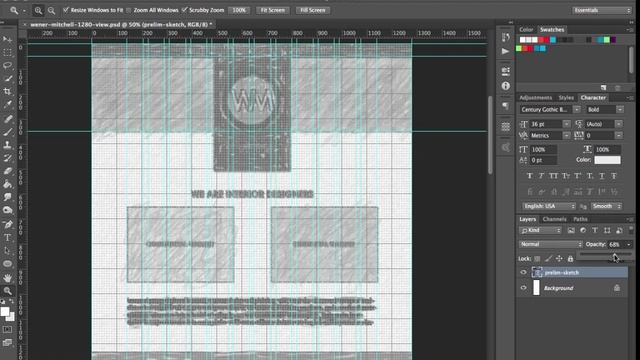Open the Normal blend mode dropdown
The width and height of the screenshot is (640, 360).
(551, 244)
